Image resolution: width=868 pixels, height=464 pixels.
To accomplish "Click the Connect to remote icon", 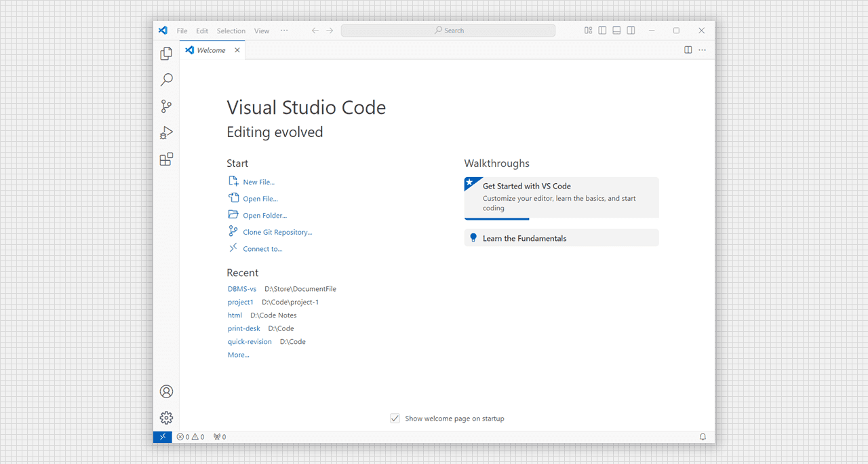I will pos(233,248).
